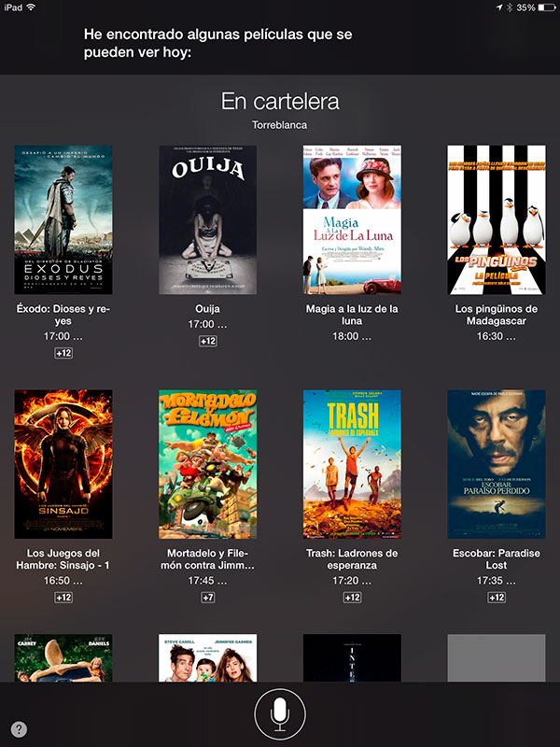Tap the +12 badge under Trash: Ladrones de esperanza

352,598
